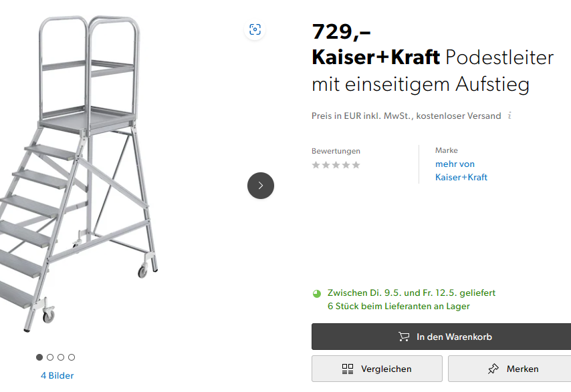Viewport: 571px width, 392px height.
Task: Add item via In den Warenkorb
Action: (441, 337)
